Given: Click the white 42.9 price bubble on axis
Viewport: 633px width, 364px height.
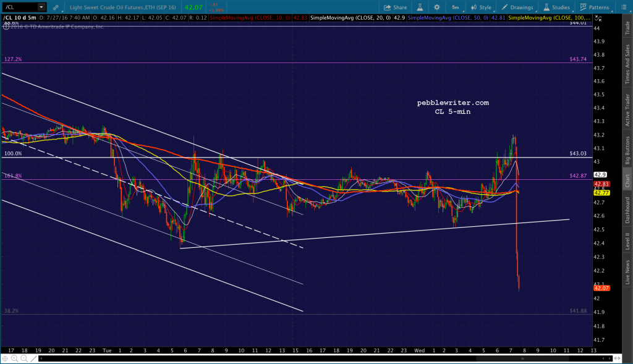Looking at the screenshot, I should (x=600, y=175).
